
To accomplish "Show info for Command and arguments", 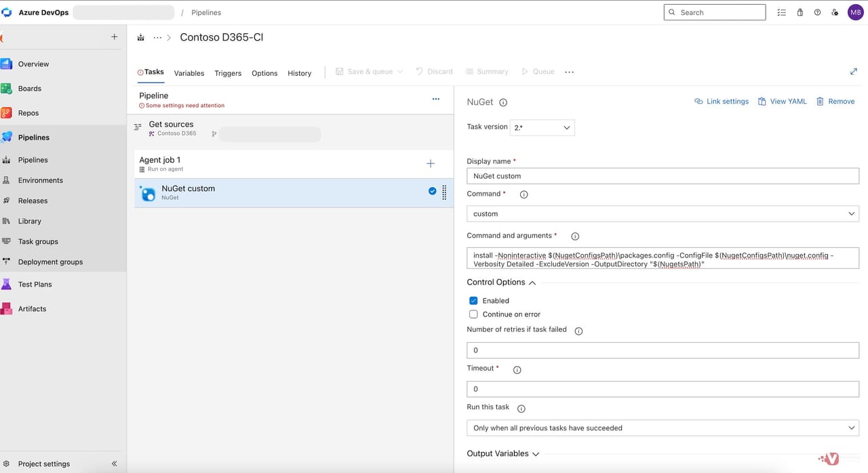I will (x=575, y=236).
